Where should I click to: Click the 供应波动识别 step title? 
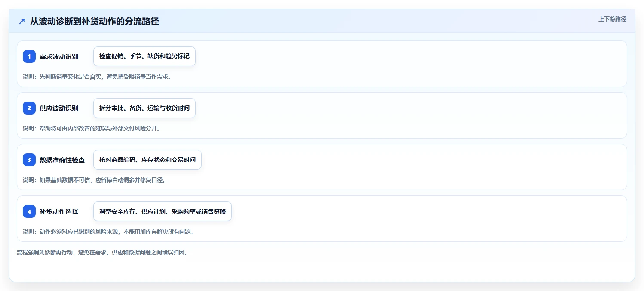click(59, 108)
